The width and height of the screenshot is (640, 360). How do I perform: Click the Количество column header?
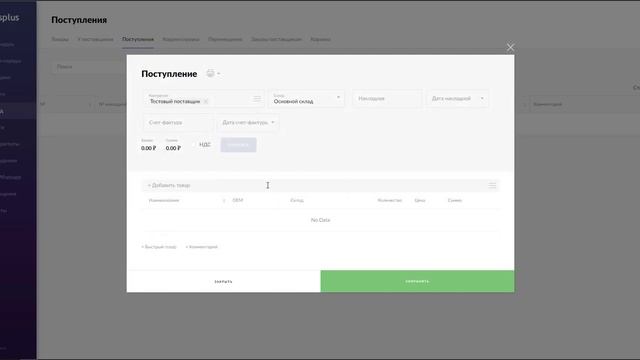(x=390, y=200)
